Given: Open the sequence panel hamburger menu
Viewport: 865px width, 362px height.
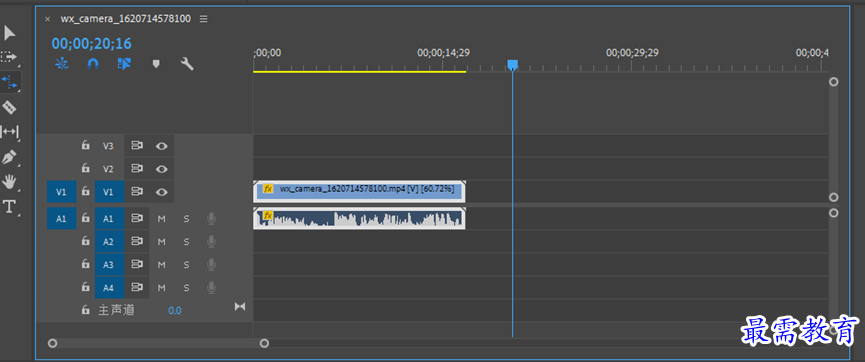Looking at the screenshot, I should pyautogui.click(x=204, y=19).
